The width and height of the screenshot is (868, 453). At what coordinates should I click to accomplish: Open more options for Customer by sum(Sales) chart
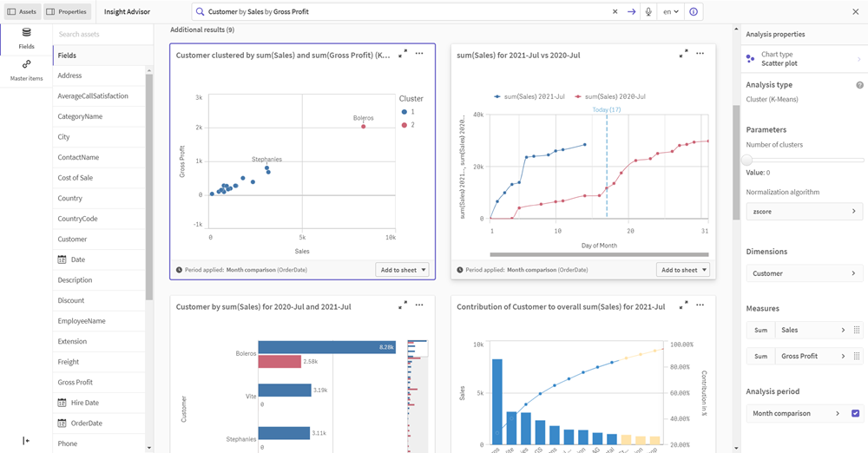tap(419, 305)
